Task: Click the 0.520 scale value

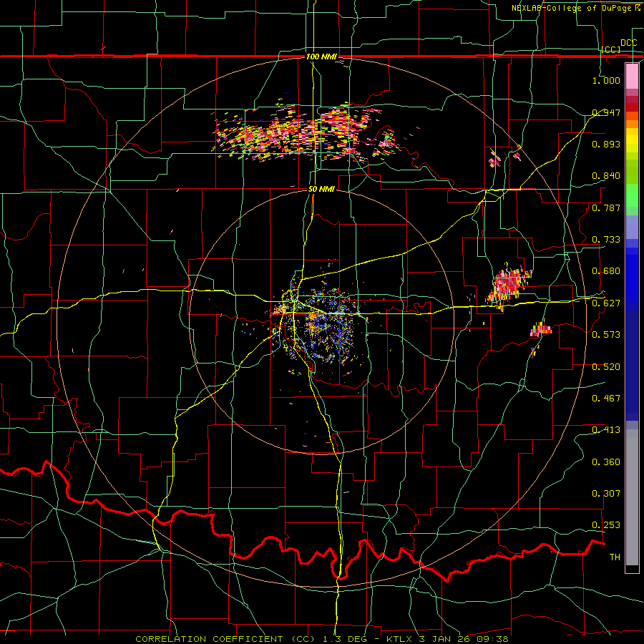Action: point(606,367)
